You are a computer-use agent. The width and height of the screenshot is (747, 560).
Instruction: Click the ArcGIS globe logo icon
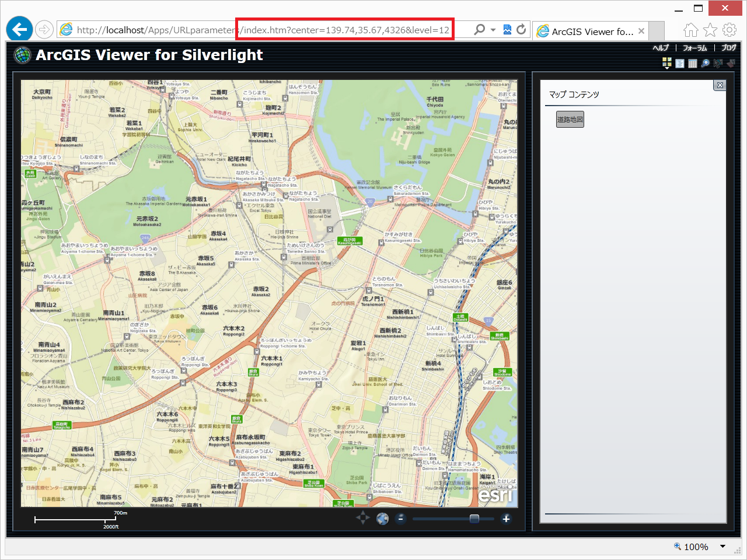click(22, 55)
